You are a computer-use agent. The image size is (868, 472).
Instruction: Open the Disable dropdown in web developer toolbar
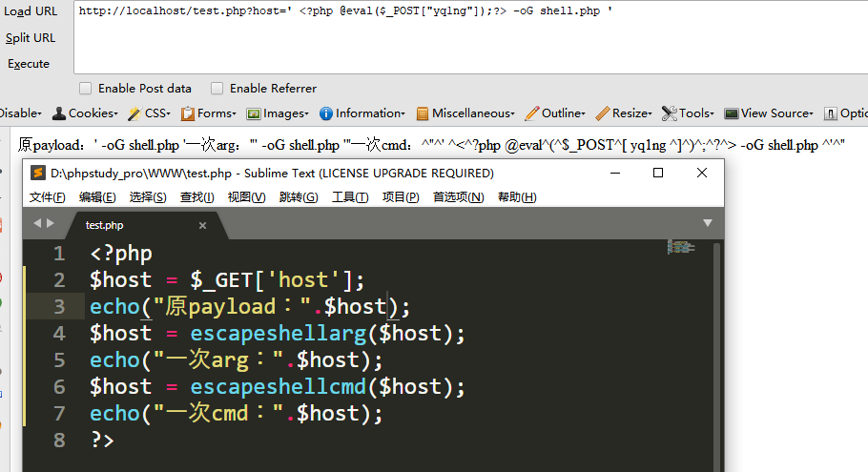tap(20, 113)
